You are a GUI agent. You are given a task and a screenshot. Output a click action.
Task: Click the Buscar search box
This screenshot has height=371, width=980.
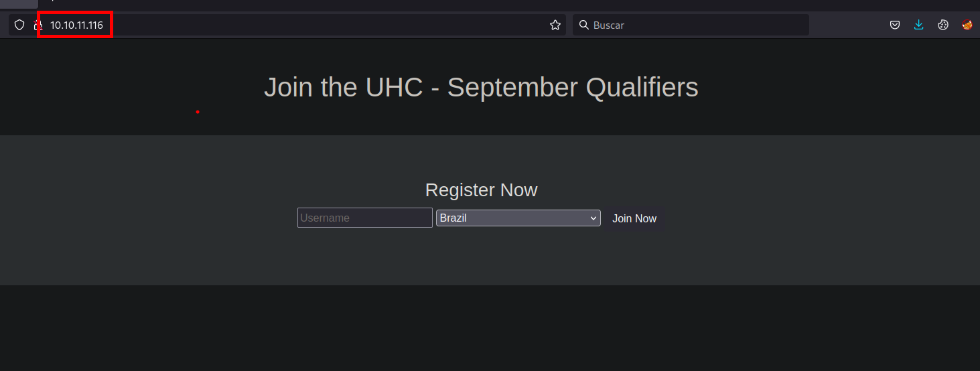point(697,25)
